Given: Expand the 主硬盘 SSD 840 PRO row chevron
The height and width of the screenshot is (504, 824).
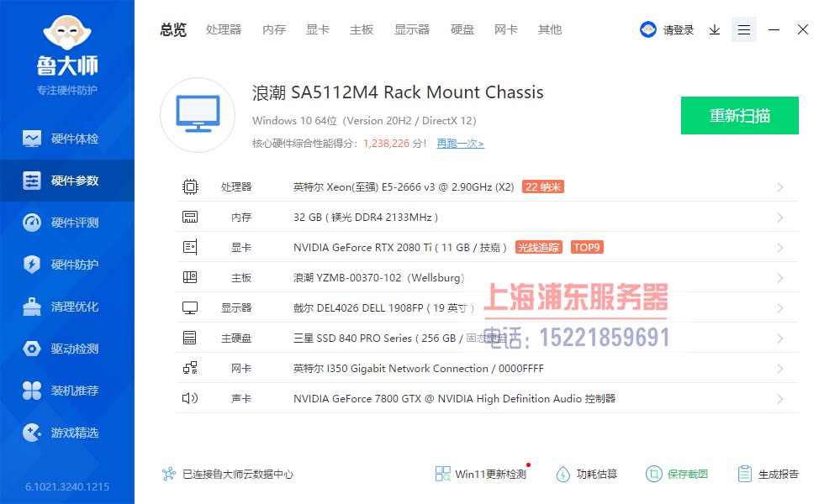Looking at the screenshot, I should pyautogui.click(x=780, y=339).
